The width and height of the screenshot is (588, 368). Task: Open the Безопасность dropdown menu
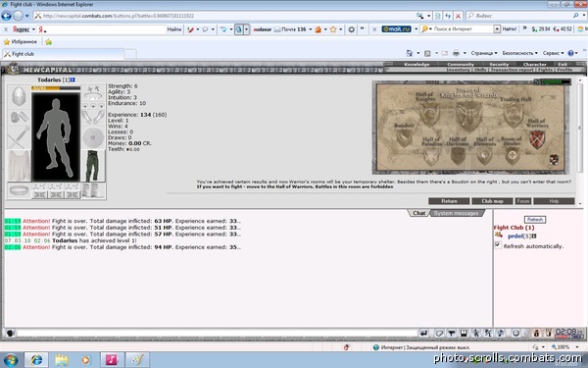click(519, 53)
